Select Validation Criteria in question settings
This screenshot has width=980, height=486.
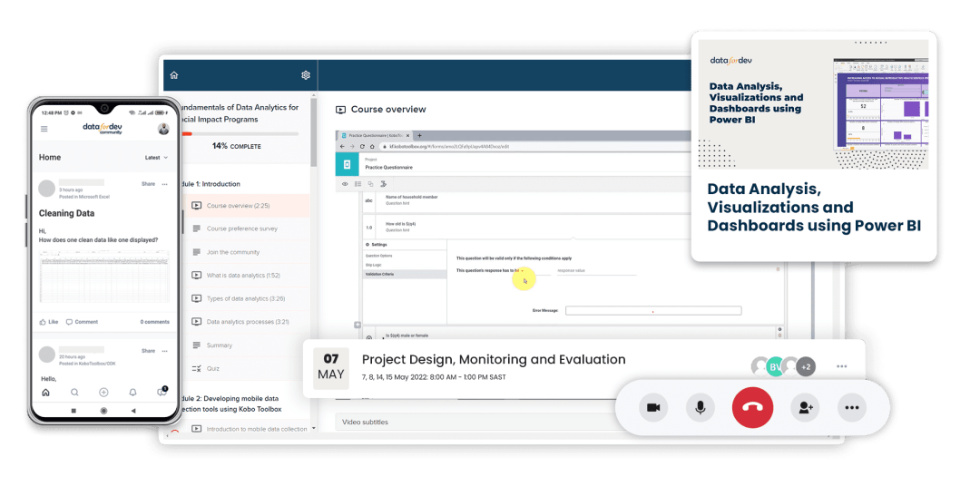coord(405,274)
